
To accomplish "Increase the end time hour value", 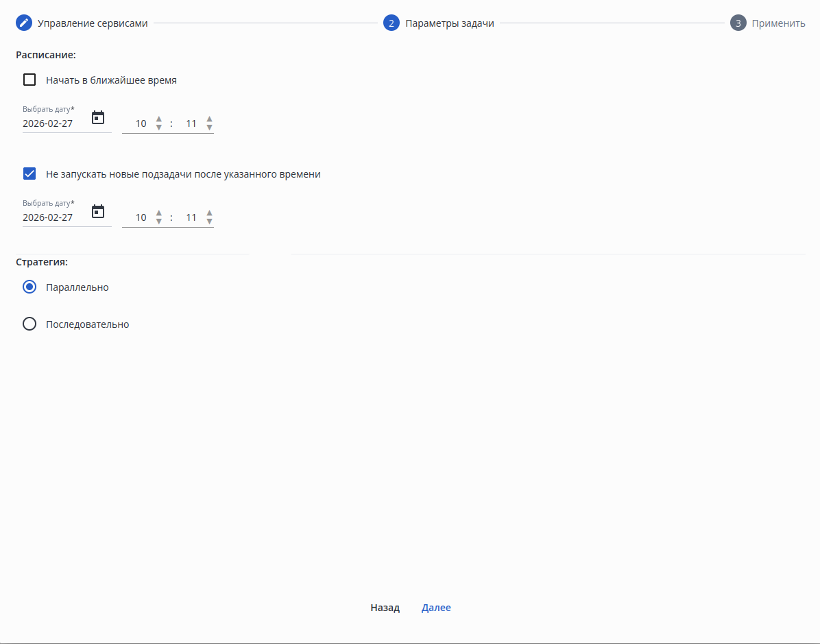I will coord(159,213).
